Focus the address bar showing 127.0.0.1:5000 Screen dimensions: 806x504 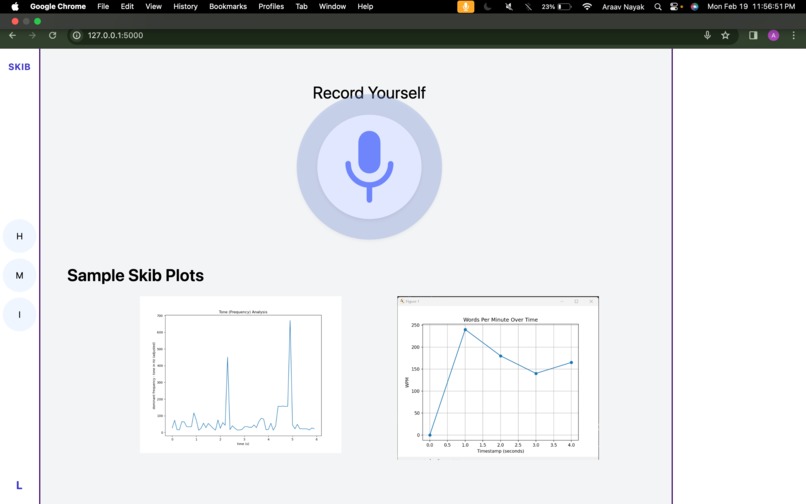coord(386,35)
